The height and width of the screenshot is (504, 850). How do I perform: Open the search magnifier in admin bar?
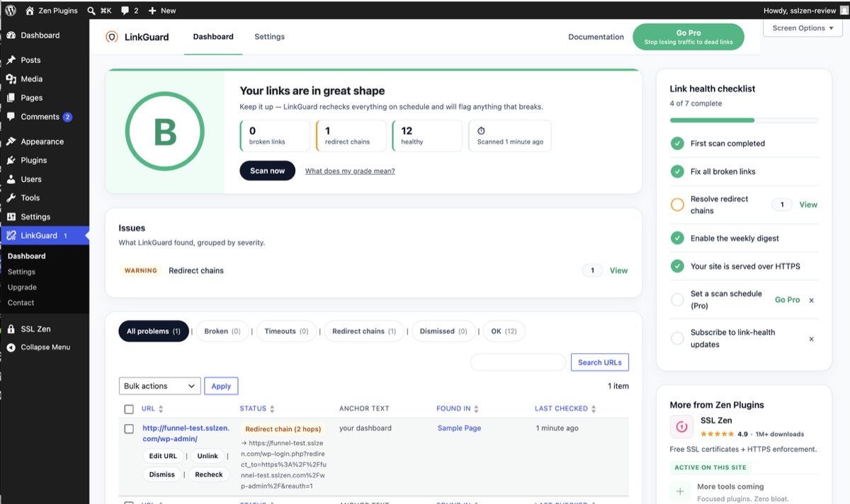tap(92, 11)
